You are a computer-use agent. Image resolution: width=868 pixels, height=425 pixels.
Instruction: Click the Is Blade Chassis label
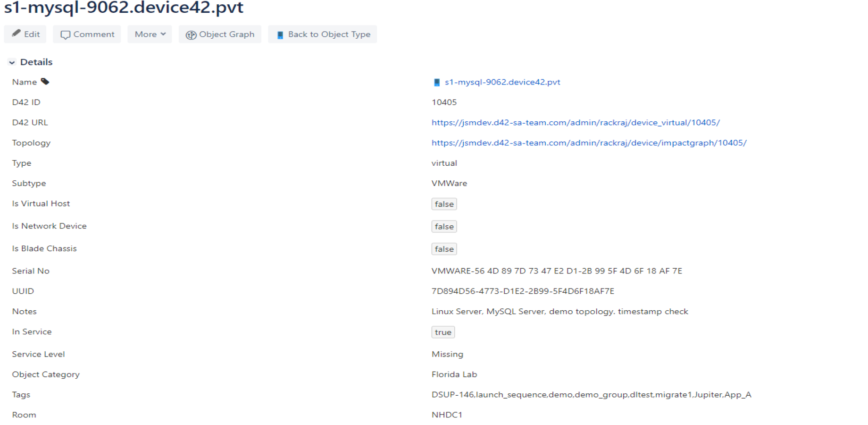tap(44, 248)
